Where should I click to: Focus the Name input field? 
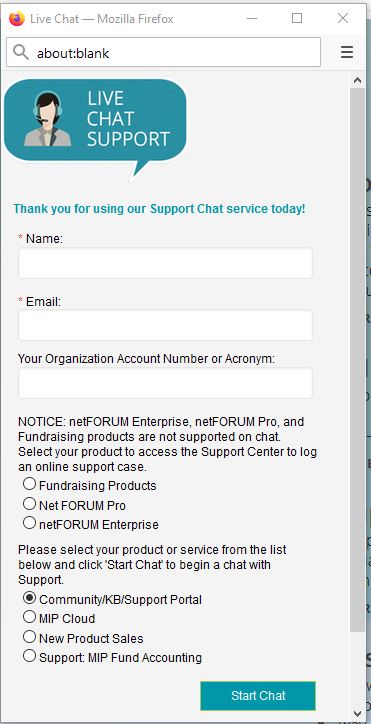165,263
